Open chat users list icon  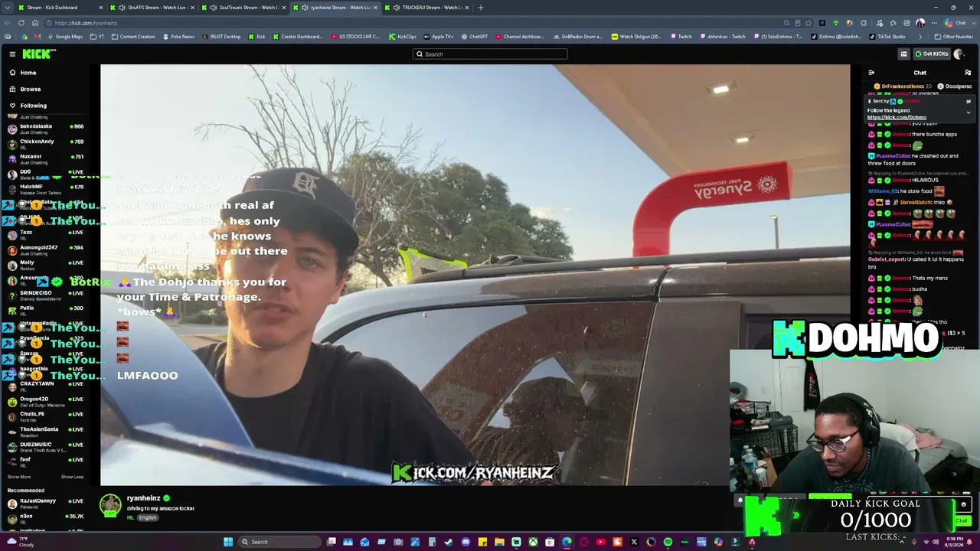click(968, 73)
